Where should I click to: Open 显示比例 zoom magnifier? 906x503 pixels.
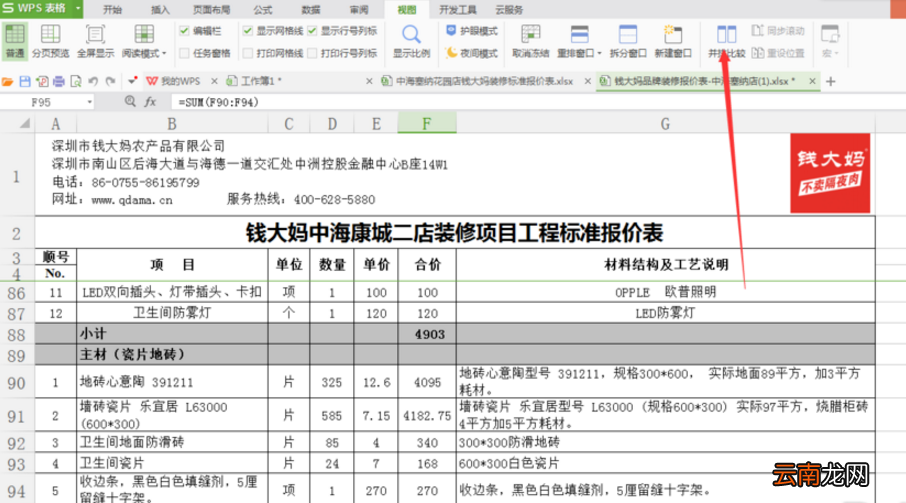coord(411,35)
